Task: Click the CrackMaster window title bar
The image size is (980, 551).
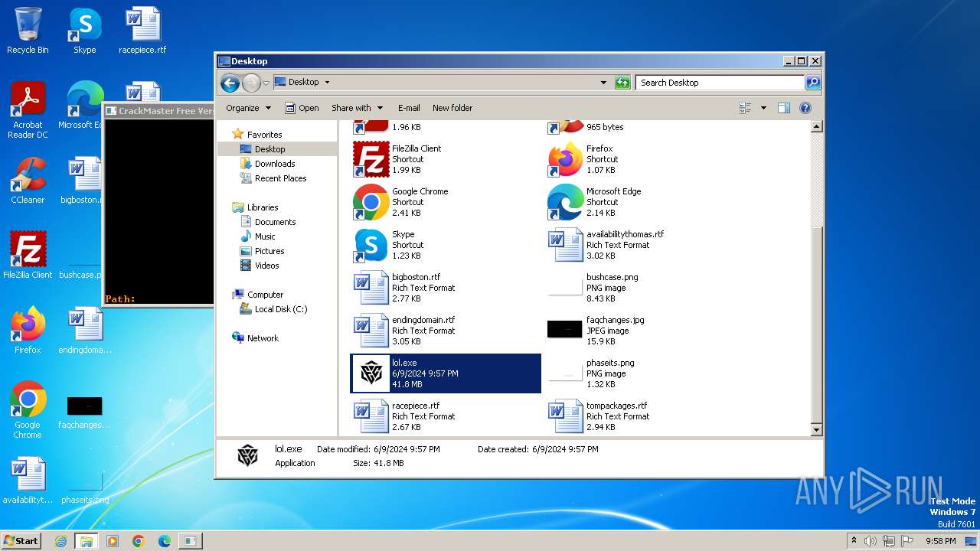Action: 158,111
